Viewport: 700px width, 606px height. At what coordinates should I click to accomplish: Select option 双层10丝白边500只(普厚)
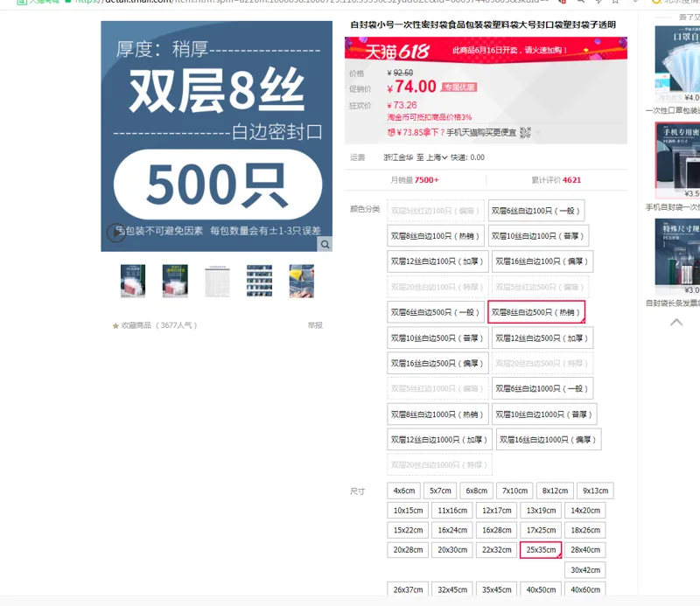tap(437, 338)
